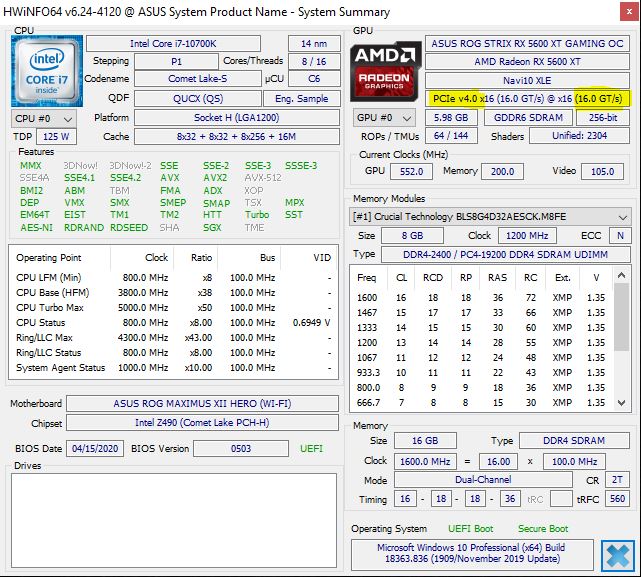Select the Stepping P1 field
Image resolution: width=641 pixels, height=577 pixels.
click(x=176, y=62)
